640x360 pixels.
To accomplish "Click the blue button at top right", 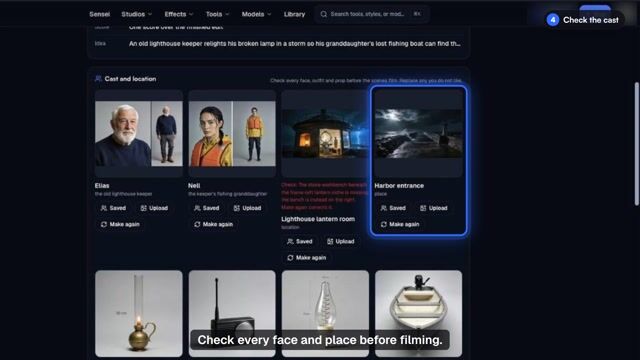I will pos(595,9).
